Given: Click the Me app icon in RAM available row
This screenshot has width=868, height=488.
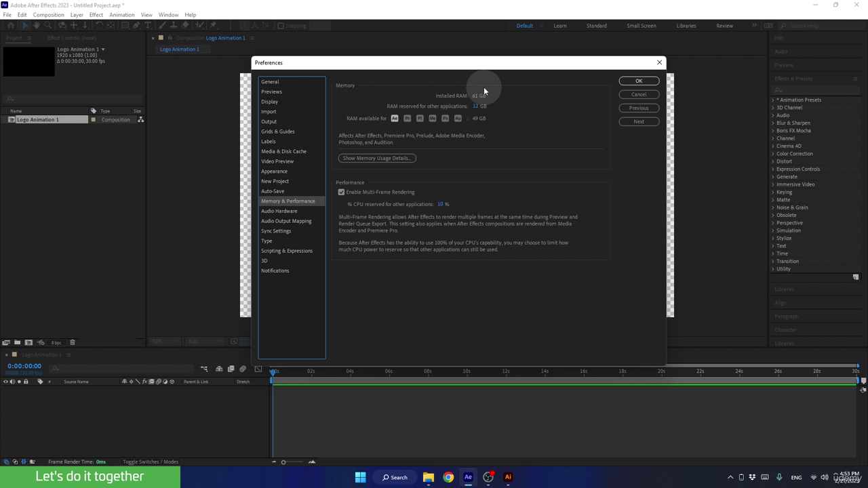Looking at the screenshot, I should click(433, 119).
